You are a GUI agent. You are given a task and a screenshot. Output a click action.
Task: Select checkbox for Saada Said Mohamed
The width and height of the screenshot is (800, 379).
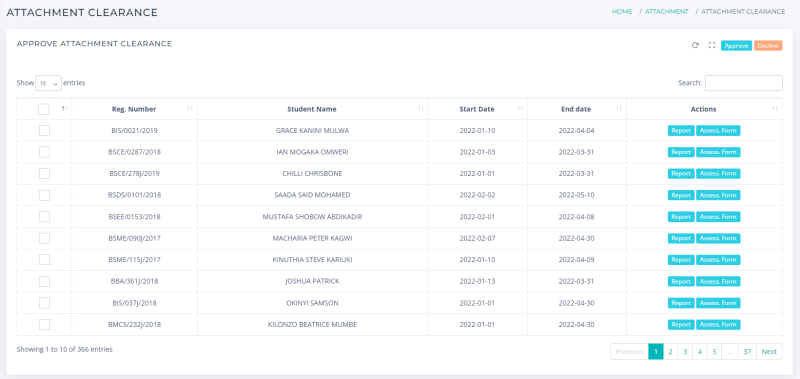44,195
